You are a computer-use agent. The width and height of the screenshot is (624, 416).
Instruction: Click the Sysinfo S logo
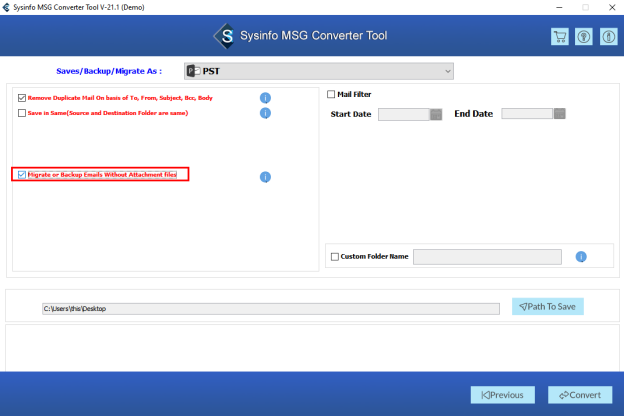(225, 36)
